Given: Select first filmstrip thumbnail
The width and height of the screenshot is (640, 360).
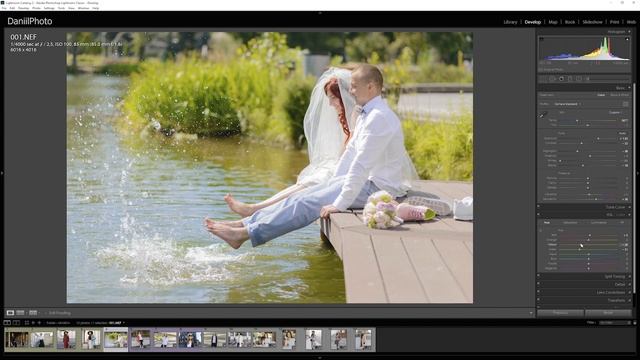Looking at the screenshot, I should coord(17,339).
